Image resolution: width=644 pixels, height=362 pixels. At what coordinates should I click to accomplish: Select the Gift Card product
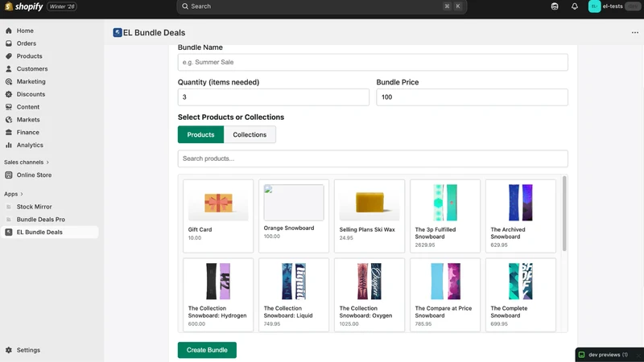218,216
